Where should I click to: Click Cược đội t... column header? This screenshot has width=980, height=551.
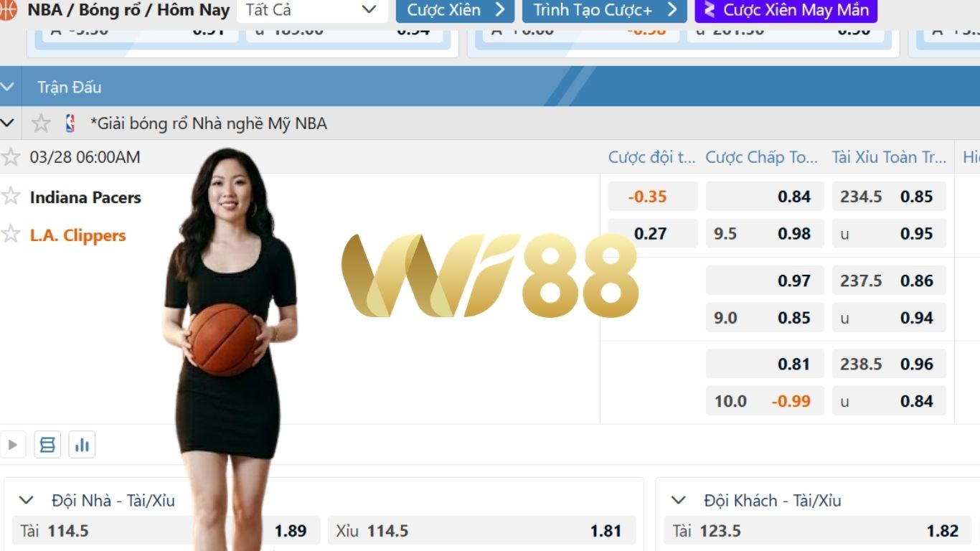(651, 157)
